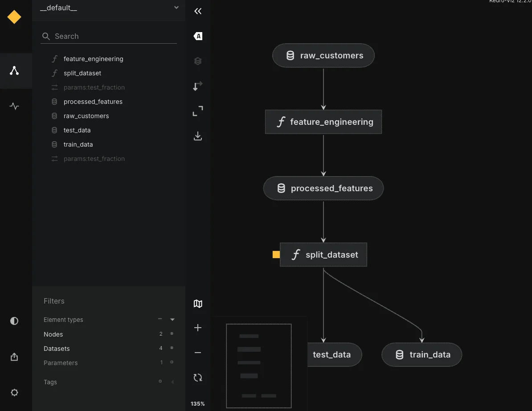Toggle the Nodes element type filter
Image resolution: width=532 pixels, height=411 pixels.
pyautogui.click(x=172, y=334)
